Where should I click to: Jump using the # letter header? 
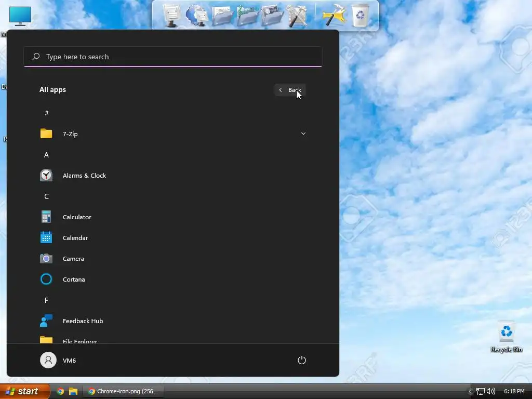click(46, 113)
